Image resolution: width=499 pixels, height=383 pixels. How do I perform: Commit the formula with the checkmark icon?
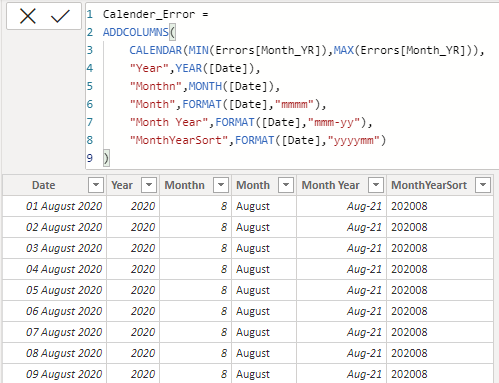[x=60, y=16]
